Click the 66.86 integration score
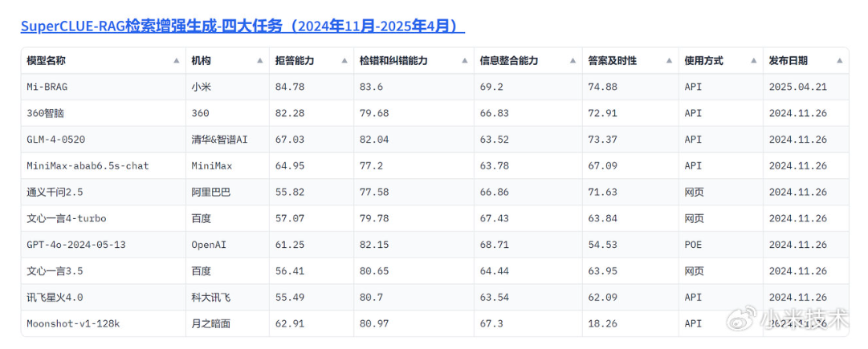 coord(494,192)
